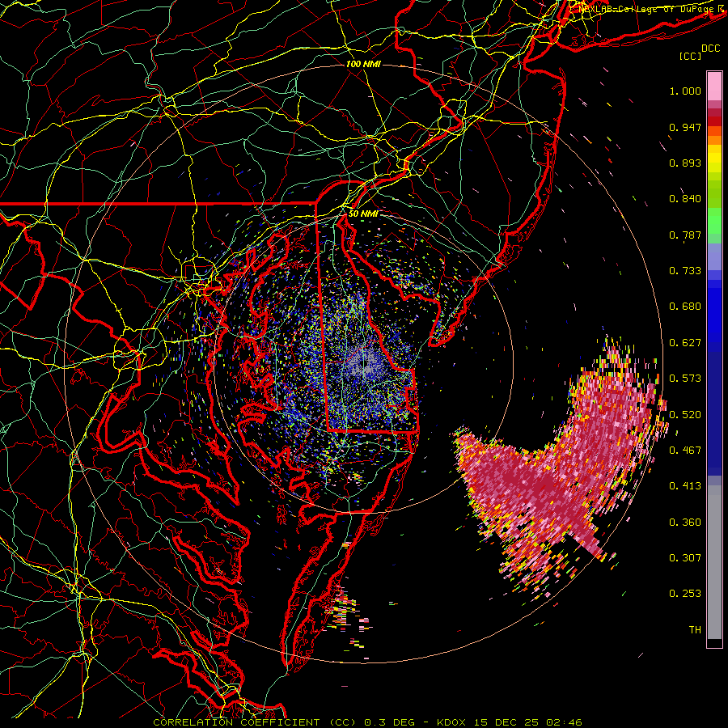Click the 0.893 legend value
Image resolution: width=728 pixels, height=728 pixels.
tap(685, 163)
